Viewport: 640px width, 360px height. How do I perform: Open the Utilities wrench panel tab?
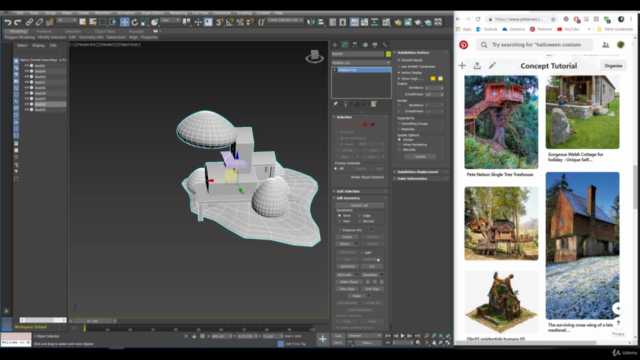[x=384, y=45]
